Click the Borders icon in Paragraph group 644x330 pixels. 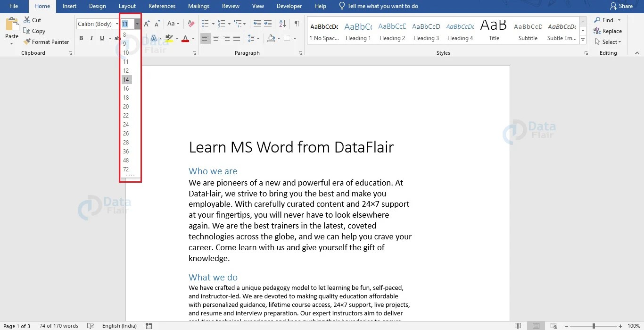point(287,38)
